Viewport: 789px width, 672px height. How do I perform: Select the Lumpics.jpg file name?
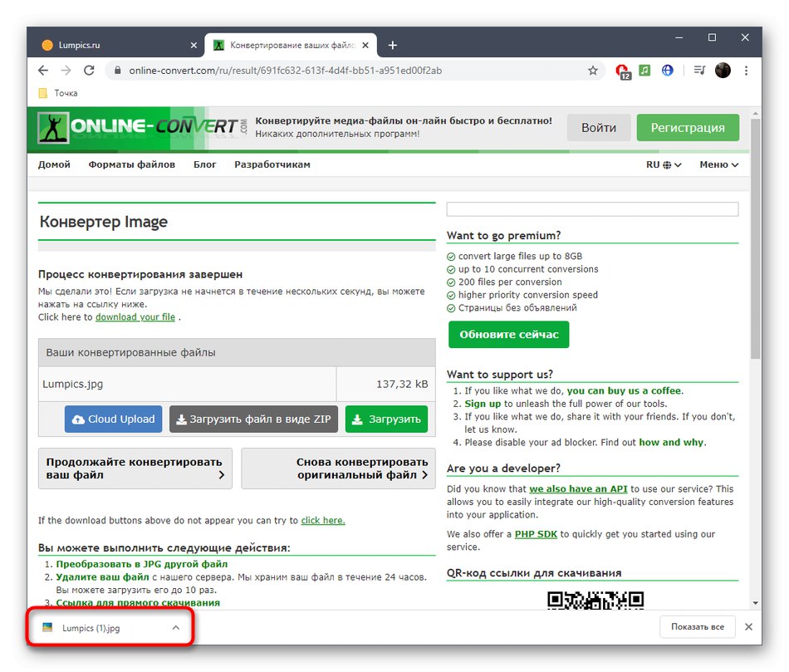72,385
